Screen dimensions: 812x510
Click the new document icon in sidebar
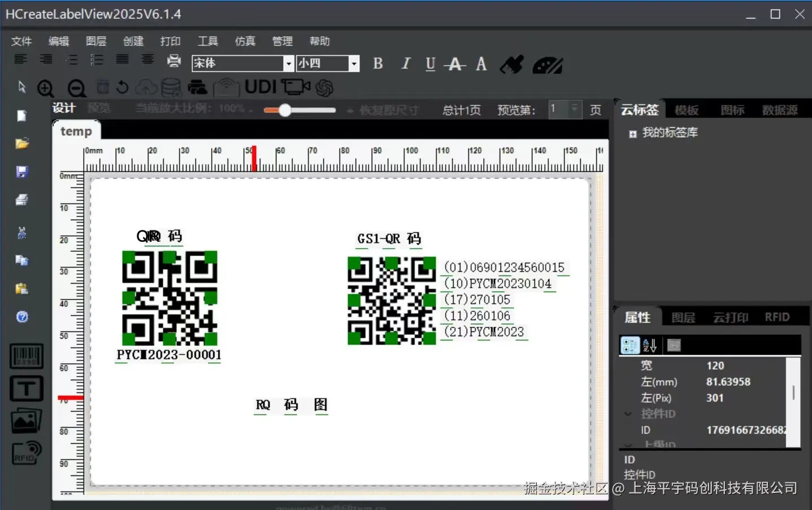click(x=21, y=116)
